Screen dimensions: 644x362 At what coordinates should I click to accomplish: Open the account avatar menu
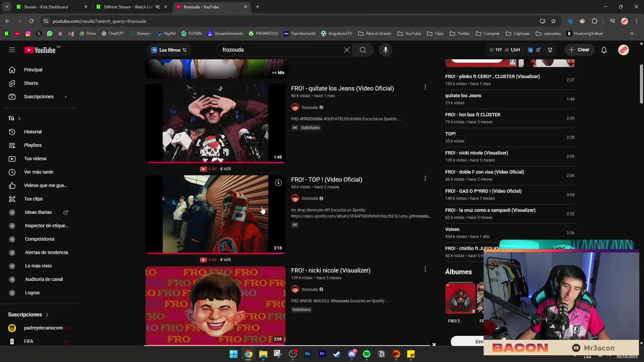[623, 50]
